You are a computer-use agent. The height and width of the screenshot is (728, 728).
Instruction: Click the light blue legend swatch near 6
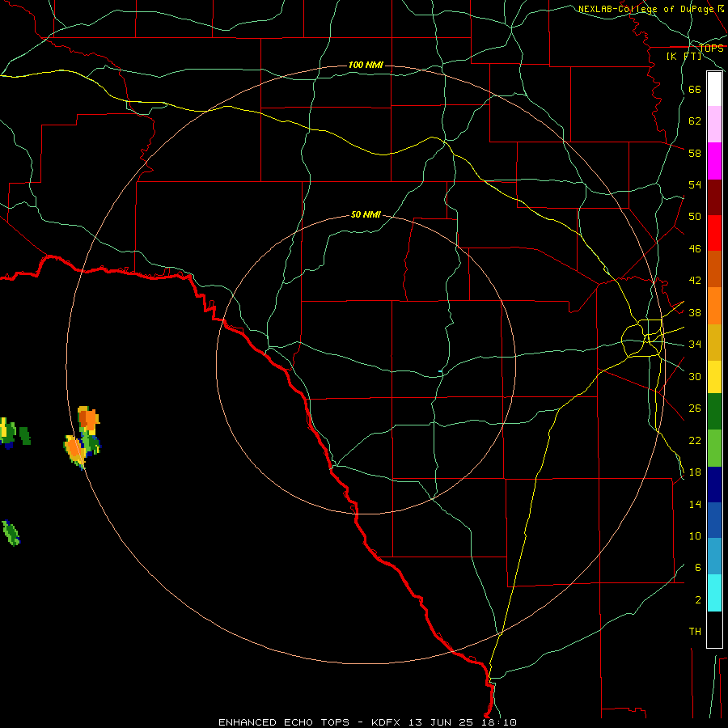click(714, 557)
